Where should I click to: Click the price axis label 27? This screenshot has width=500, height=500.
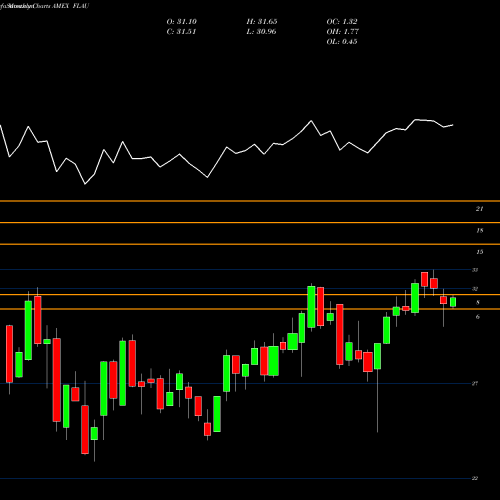coord(475,383)
